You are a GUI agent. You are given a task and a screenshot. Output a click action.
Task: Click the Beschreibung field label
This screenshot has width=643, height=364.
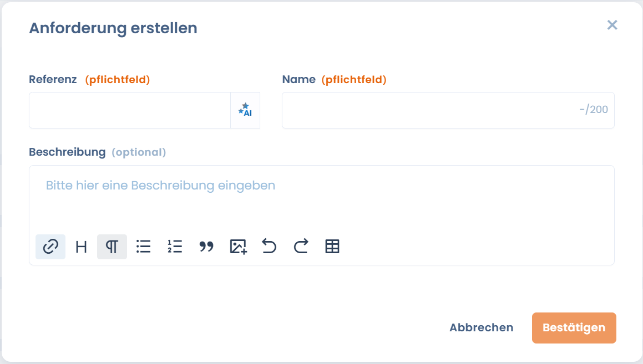pyautogui.click(x=67, y=152)
